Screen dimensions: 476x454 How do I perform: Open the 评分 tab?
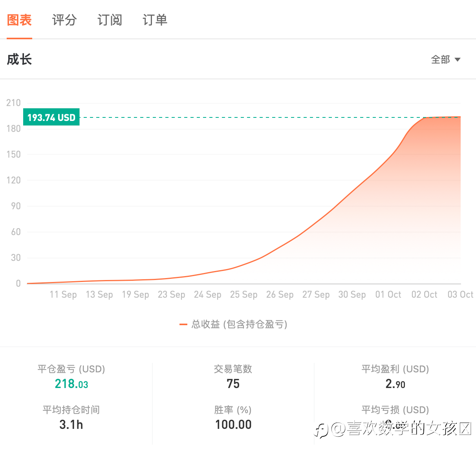pos(64,20)
